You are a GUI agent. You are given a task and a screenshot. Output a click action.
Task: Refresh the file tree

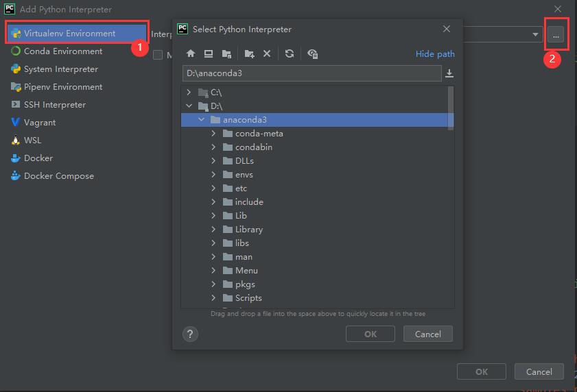click(x=290, y=53)
